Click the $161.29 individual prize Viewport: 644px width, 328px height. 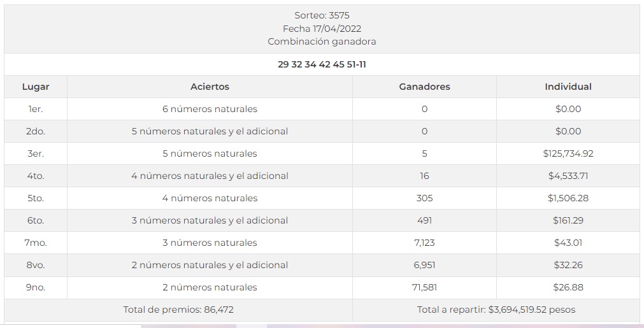[568, 220]
